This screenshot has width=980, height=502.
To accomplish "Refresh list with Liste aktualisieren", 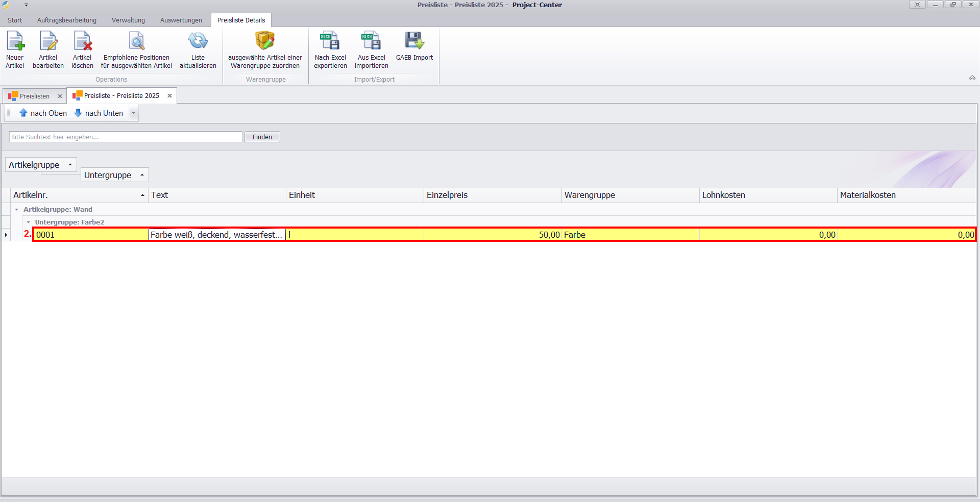I will pyautogui.click(x=198, y=49).
